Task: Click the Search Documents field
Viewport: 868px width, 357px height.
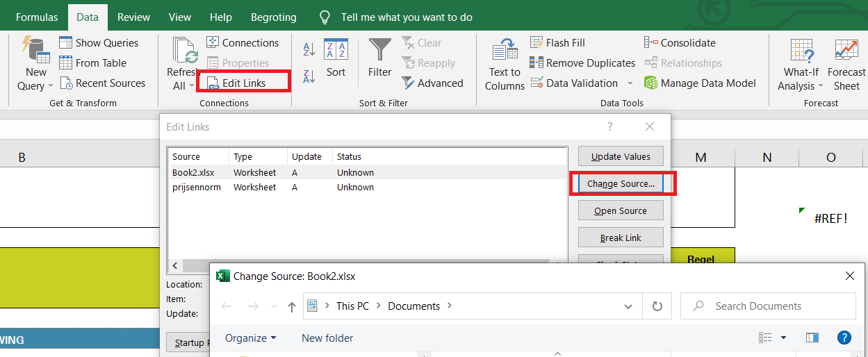Action: tap(768, 306)
